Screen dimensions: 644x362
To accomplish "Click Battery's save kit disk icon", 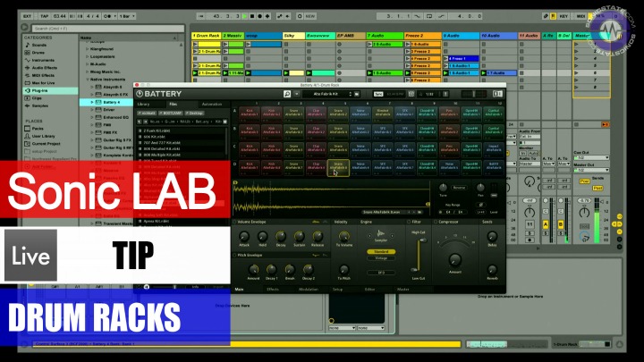I will [357, 94].
